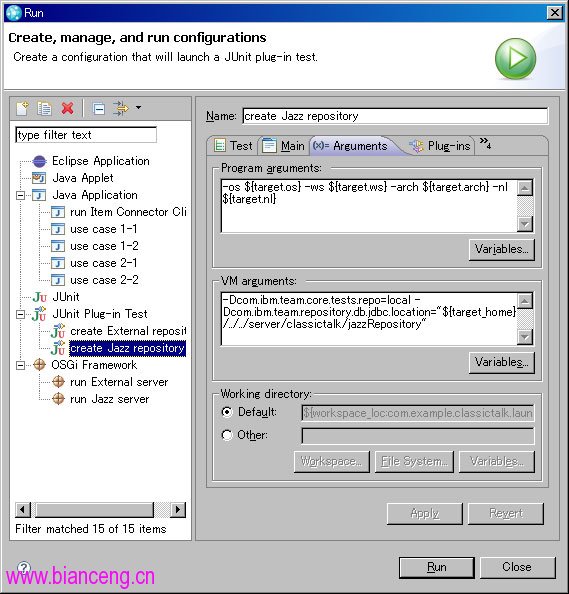Delete selected configuration with red X
Screen dimensions: 569x594
(x=67, y=108)
